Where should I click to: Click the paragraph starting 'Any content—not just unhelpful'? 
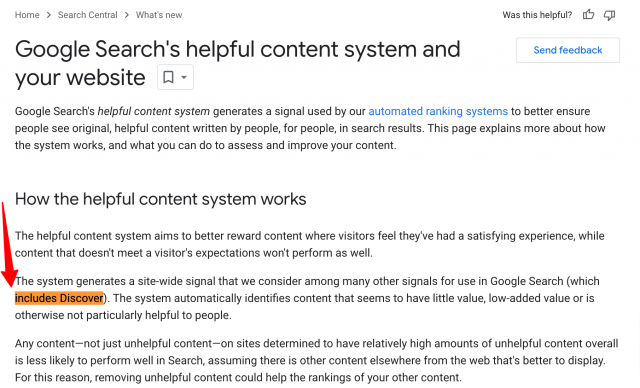tap(317, 360)
